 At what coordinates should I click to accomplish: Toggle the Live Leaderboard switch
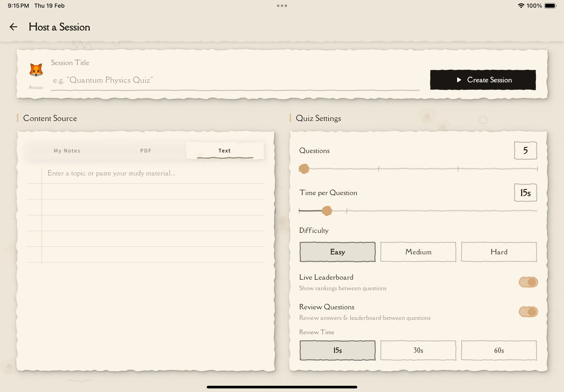528,282
